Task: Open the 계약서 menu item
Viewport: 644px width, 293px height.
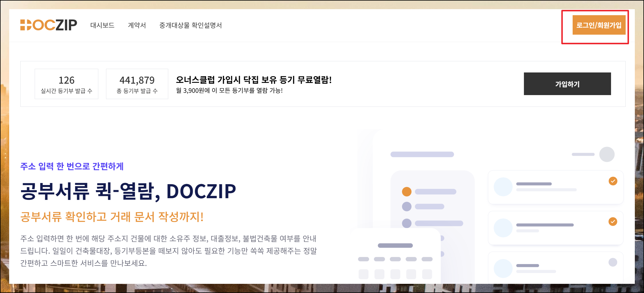Action: coord(137,25)
